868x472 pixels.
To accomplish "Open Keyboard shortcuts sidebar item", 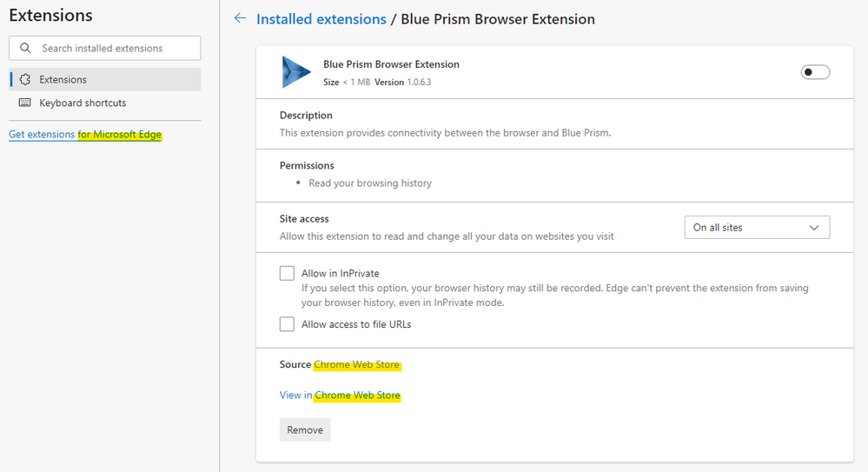I will (83, 103).
